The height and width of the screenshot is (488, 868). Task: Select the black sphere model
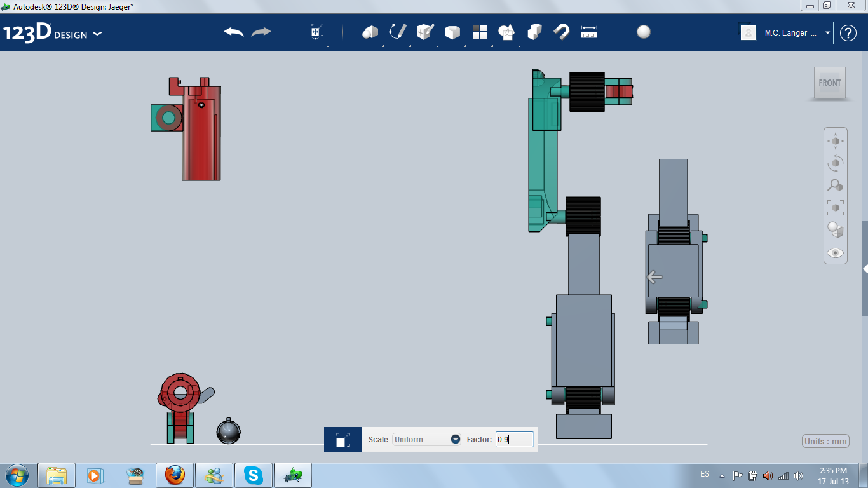[228, 431]
